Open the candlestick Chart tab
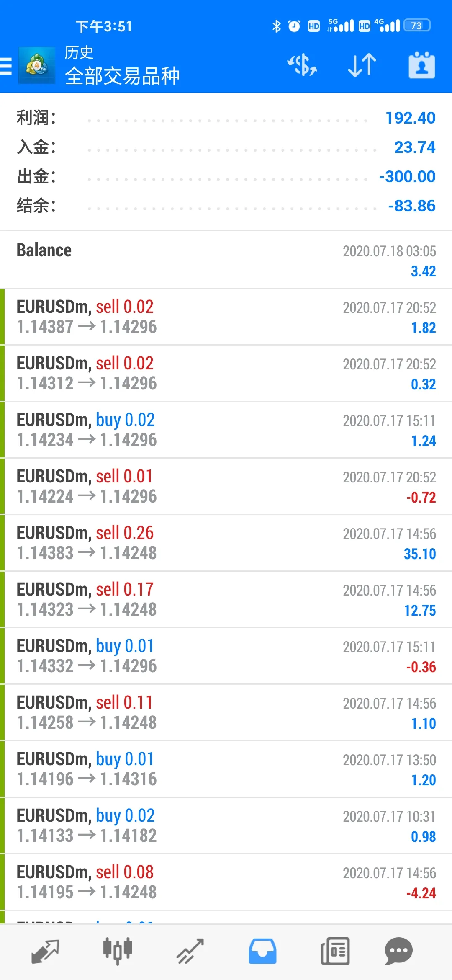The height and width of the screenshot is (980, 452). pyautogui.click(x=118, y=951)
